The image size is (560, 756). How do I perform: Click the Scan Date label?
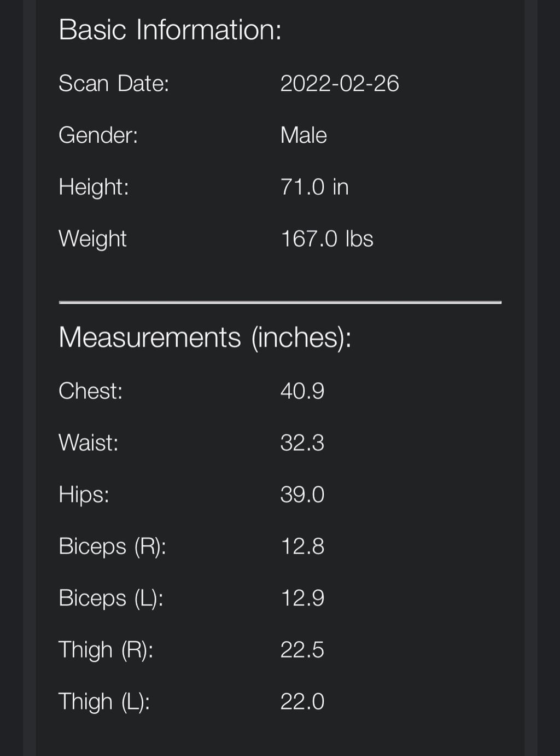coord(114,84)
